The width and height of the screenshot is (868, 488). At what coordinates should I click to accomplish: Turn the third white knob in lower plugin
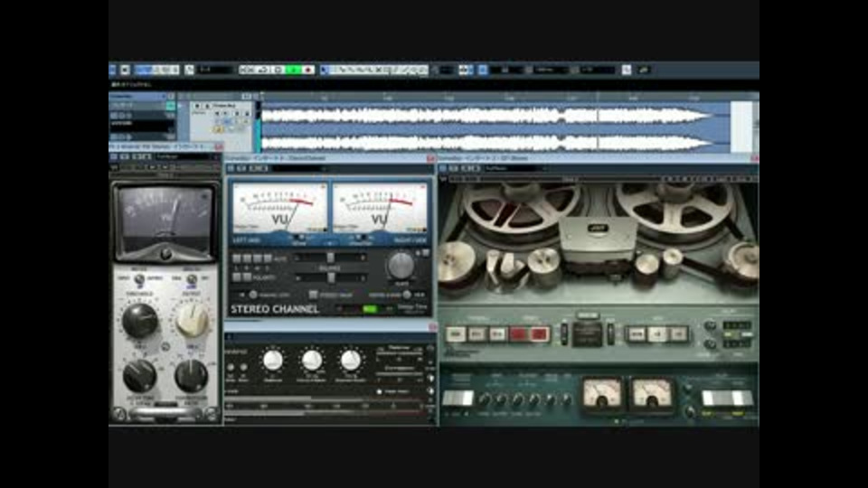350,361
